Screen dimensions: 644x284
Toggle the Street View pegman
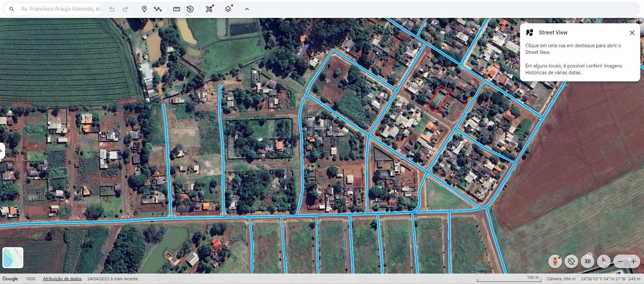click(555, 261)
